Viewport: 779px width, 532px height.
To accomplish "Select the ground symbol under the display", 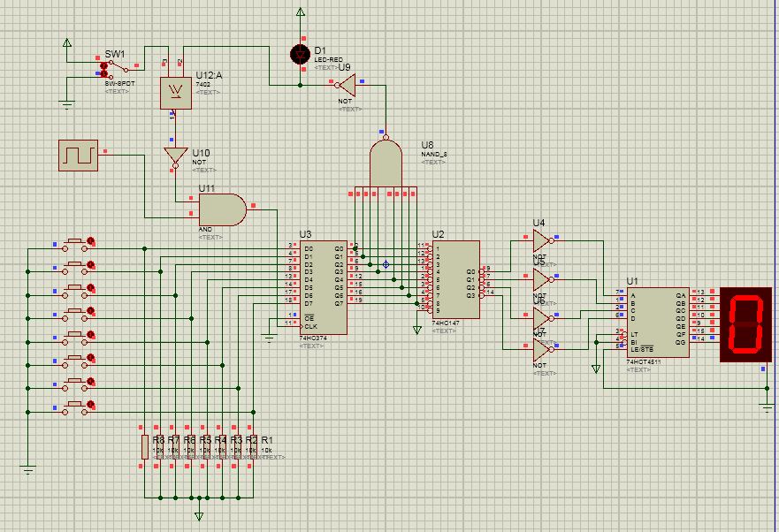I will [767, 407].
